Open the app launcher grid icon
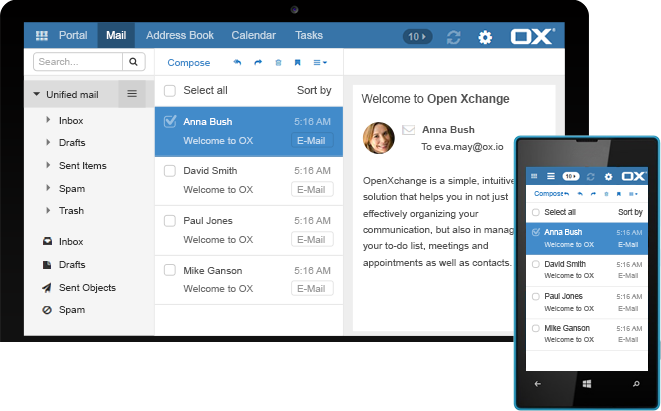Screen dimensions: 661x411 point(42,35)
